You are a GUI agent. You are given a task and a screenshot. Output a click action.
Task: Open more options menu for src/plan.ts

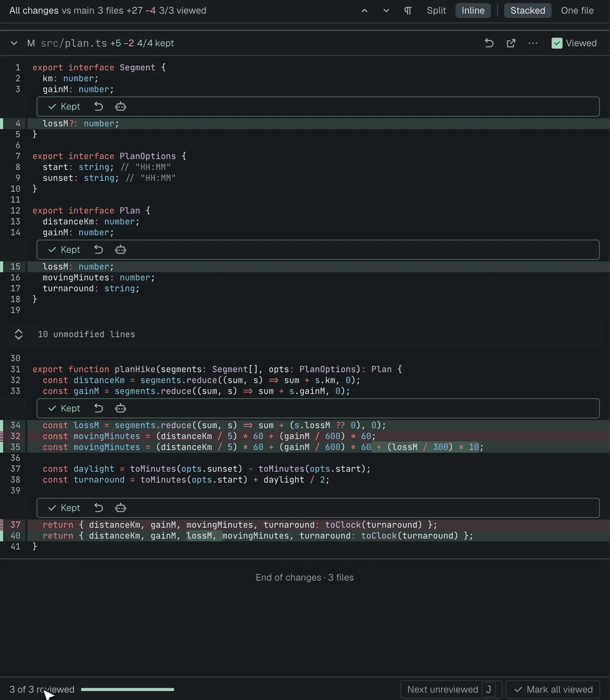point(533,43)
